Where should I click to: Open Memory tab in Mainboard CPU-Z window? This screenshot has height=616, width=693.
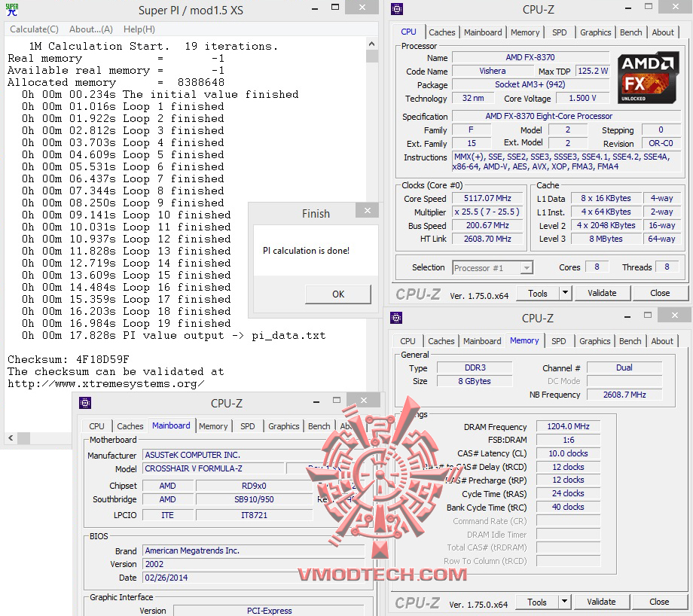(213, 426)
